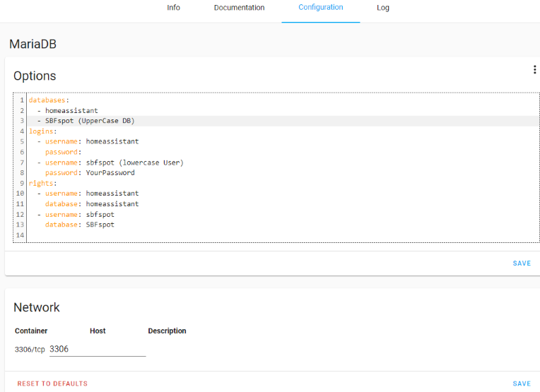Viewport: 540px width, 392px height.
Task: Click the host port 3306 input field
Action: click(98, 350)
